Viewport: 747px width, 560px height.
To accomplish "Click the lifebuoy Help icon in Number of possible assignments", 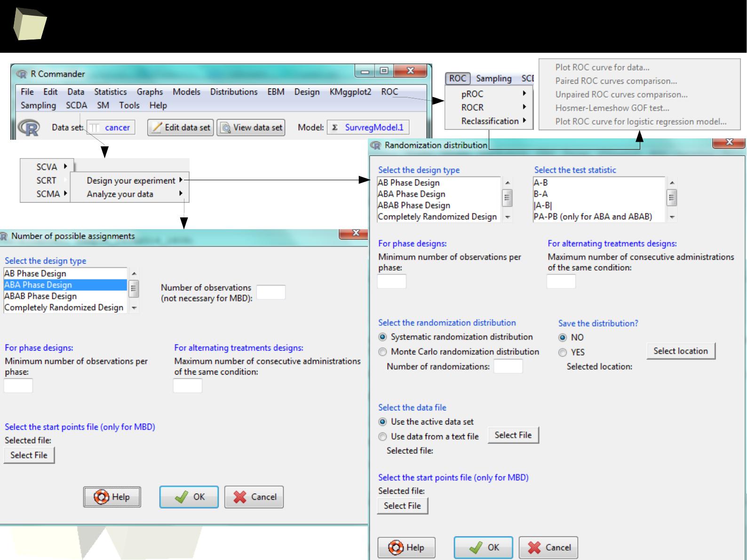I will [x=101, y=497].
